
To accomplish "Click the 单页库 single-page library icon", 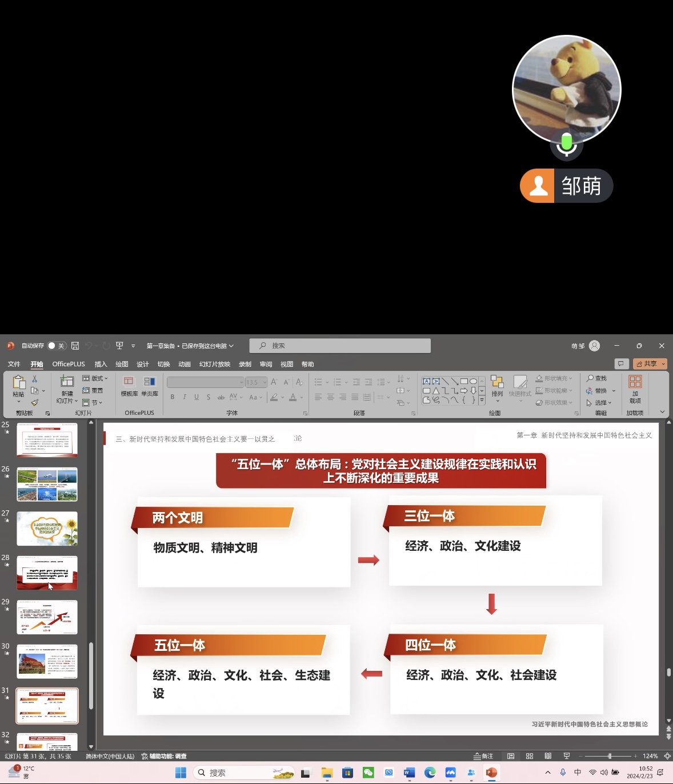I will coord(150,386).
